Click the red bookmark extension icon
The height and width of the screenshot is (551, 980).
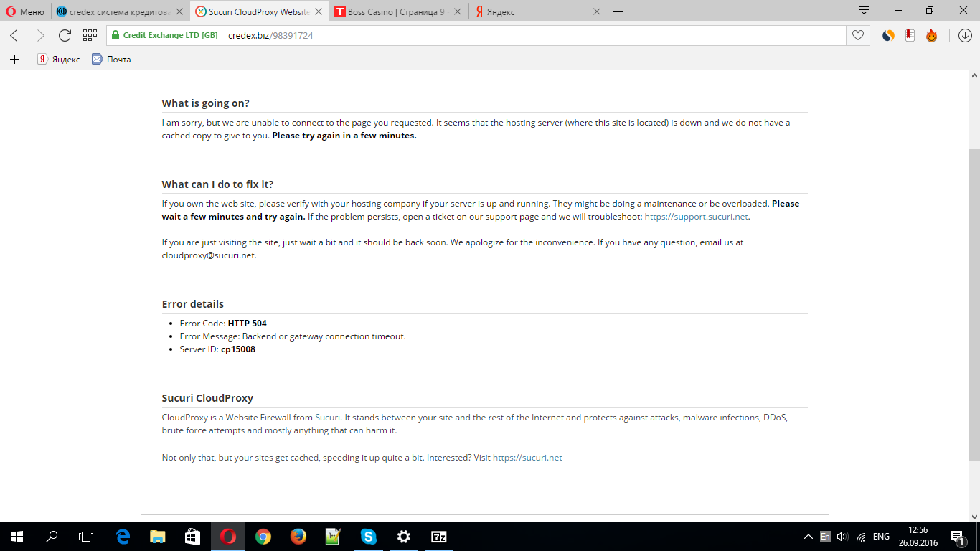click(910, 35)
